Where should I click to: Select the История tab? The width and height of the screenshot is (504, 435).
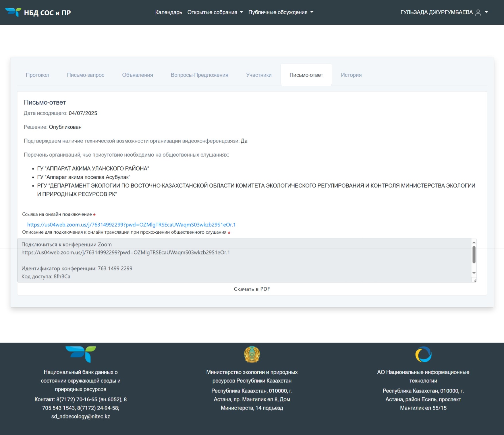tap(351, 75)
